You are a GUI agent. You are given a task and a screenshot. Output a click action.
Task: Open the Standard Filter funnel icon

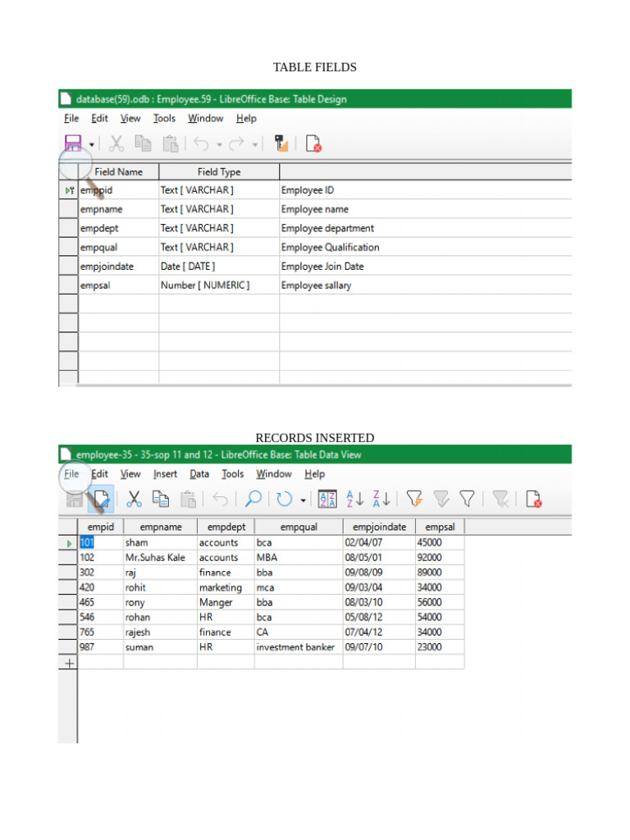467,499
